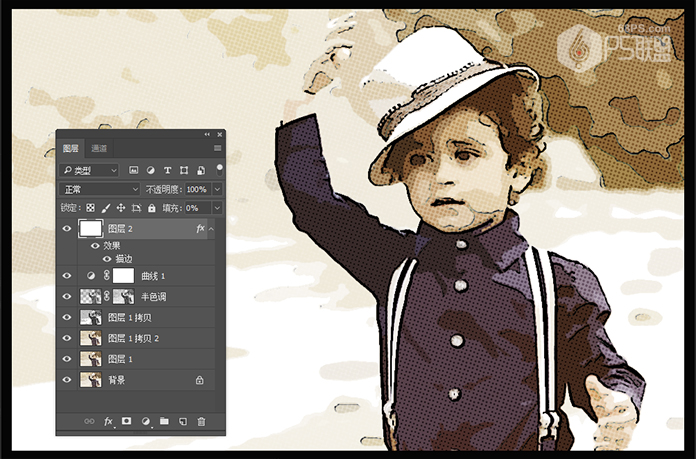The width and height of the screenshot is (696, 459).
Task: Hide the 曲线 1 adjustment layer
Action: coord(67,276)
